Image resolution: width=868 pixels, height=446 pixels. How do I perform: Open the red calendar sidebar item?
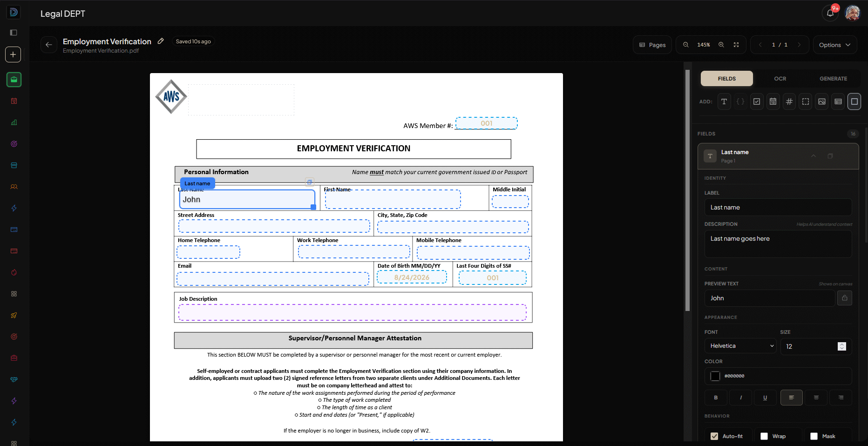pos(14,101)
